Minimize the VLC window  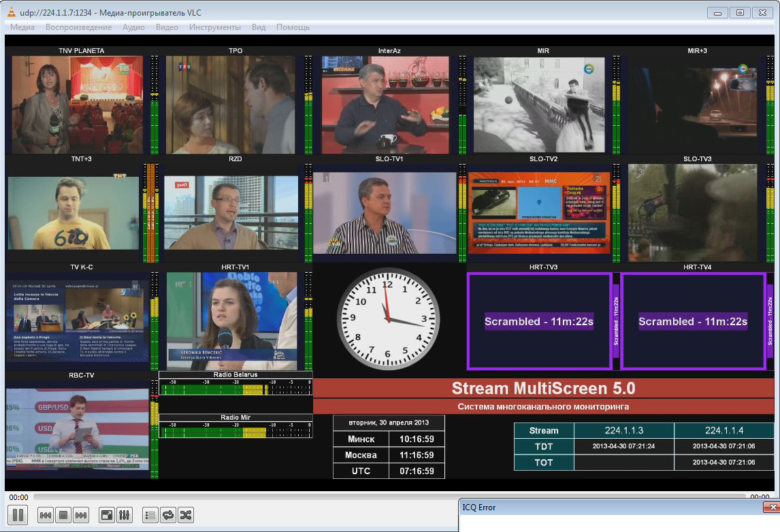click(717, 13)
